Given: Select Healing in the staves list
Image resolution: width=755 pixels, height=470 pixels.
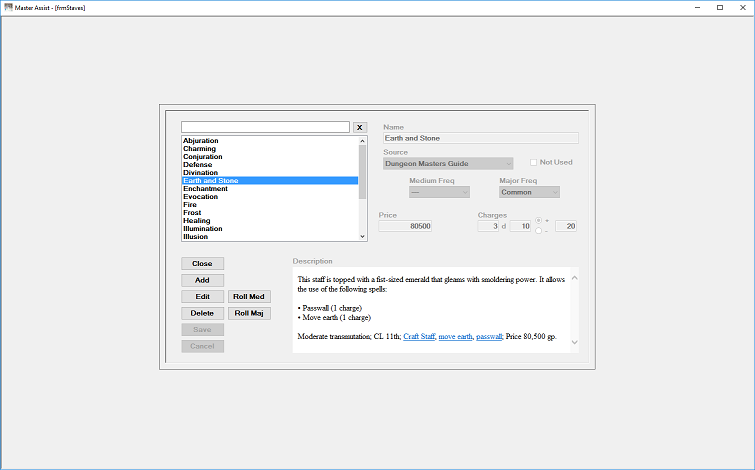Looking at the screenshot, I should coord(270,221).
